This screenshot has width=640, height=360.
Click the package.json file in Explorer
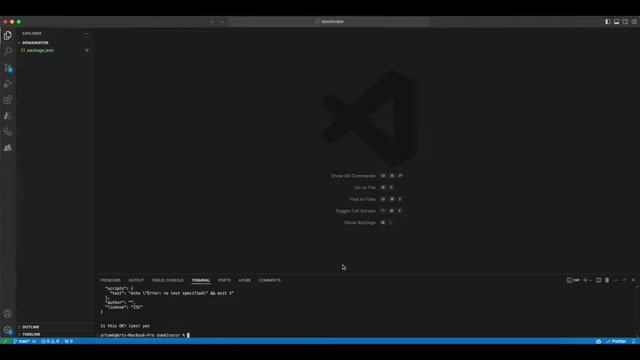[x=40, y=50]
